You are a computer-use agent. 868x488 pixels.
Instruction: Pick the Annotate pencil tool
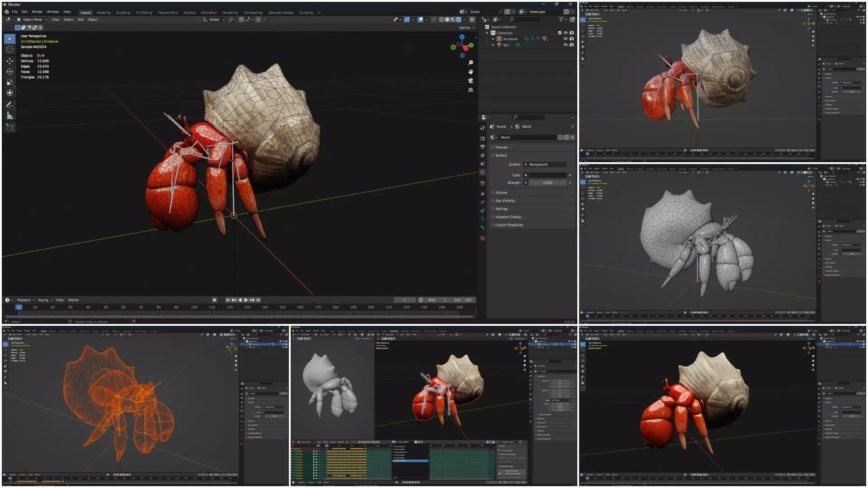tap(9, 104)
